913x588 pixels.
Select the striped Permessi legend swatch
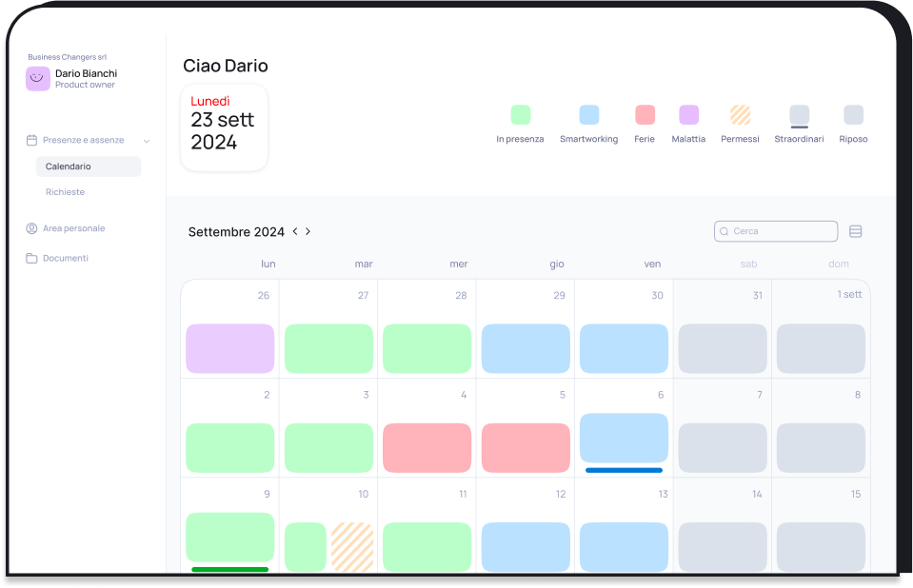(740, 115)
